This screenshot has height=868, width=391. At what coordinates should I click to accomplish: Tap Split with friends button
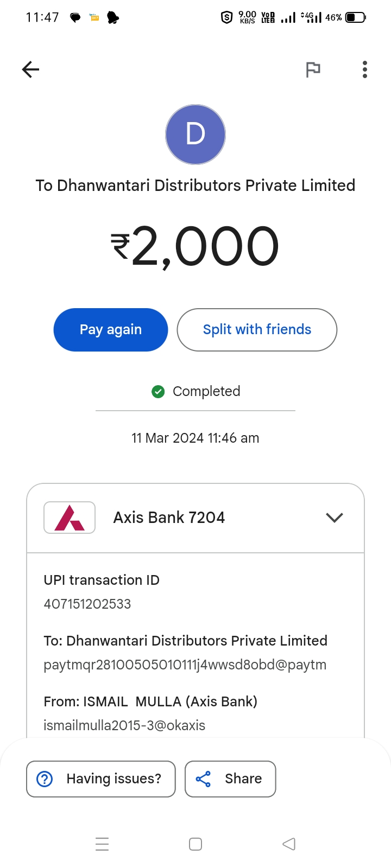coord(257,330)
